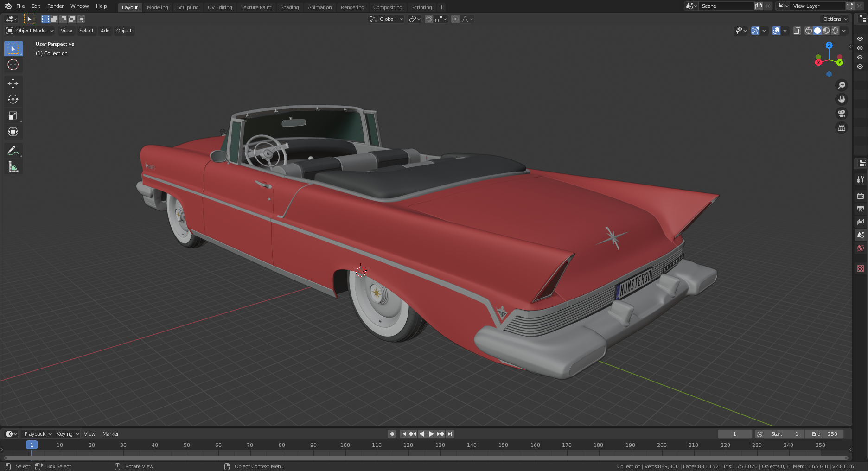Open the Scene properties tab icon

pos(861,235)
